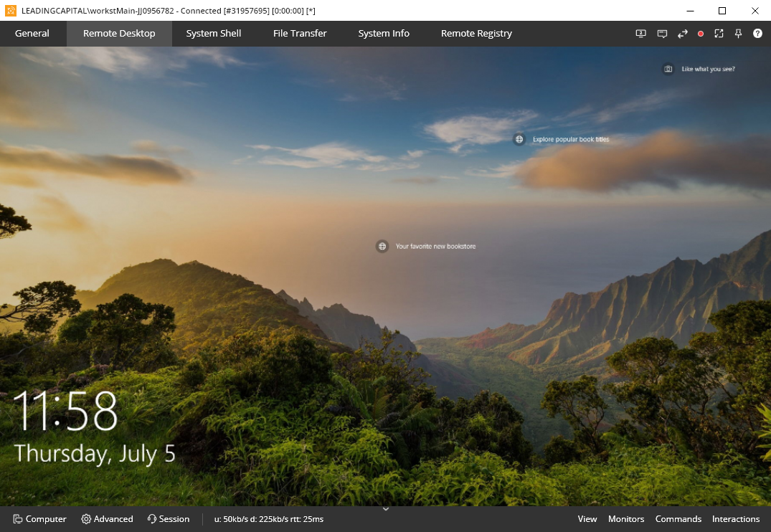Open the 'Like what you see?' link
771x532 pixels.
tap(708, 69)
